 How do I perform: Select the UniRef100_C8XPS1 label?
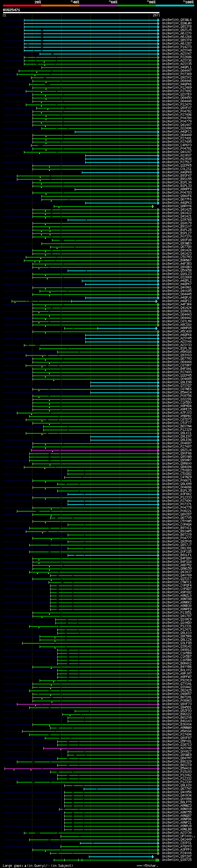pos(177,843)
